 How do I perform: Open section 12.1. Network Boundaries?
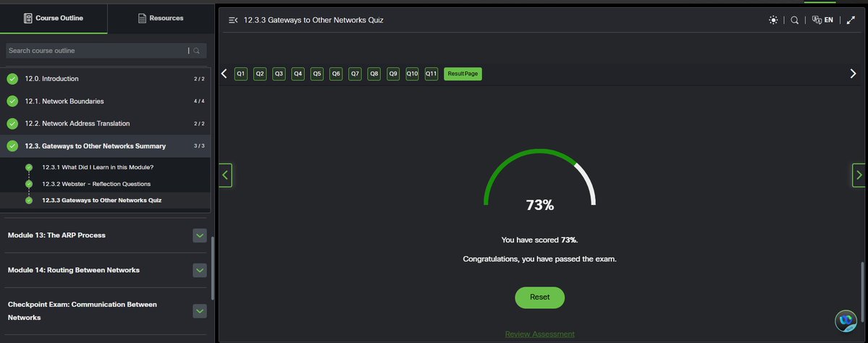(105, 101)
